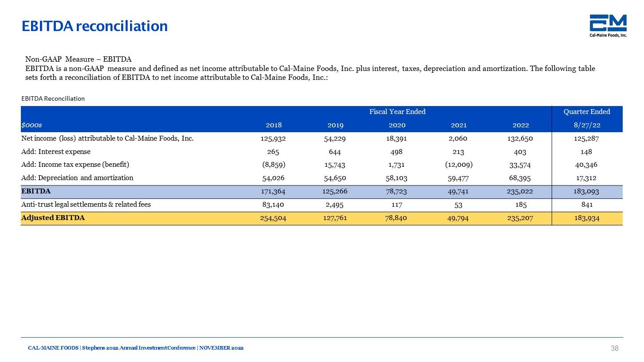Viewport: 644px width, 362px height.
Task: Click the 2022 column header
Action: [520, 126]
